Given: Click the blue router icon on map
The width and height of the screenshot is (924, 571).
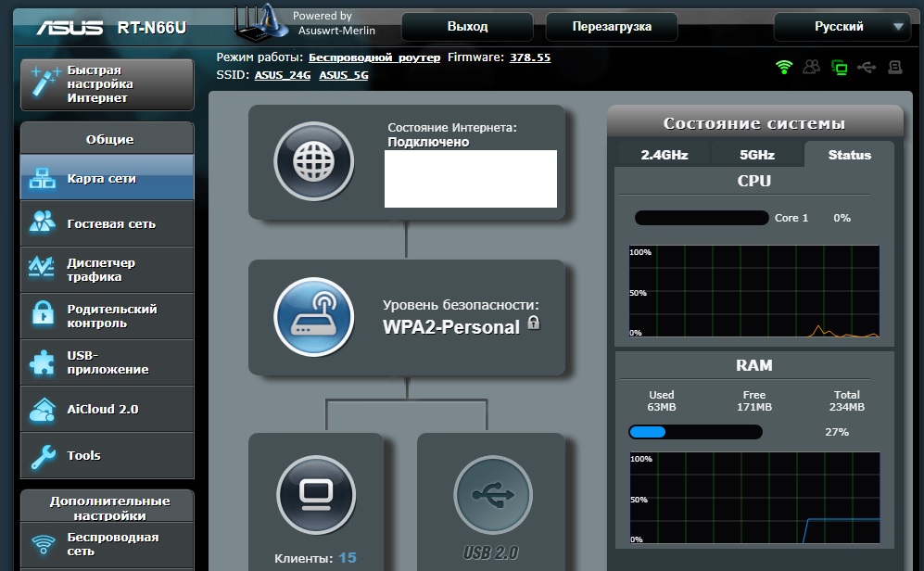Looking at the screenshot, I should pyautogui.click(x=314, y=317).
